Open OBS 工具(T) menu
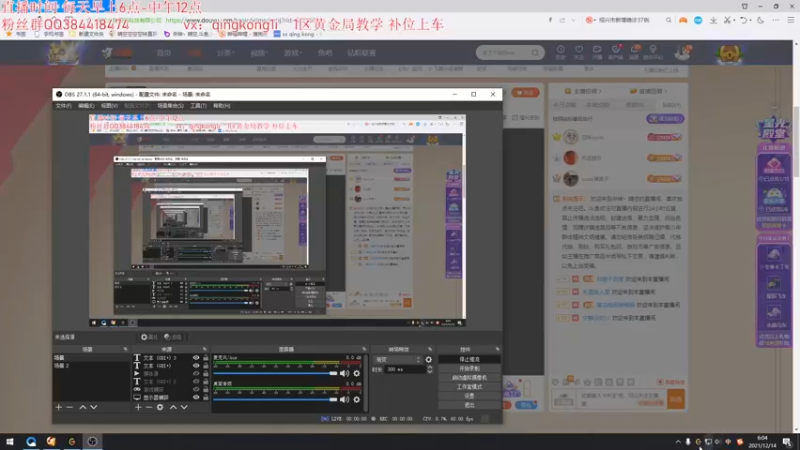The image size is (800, 450). (x=198, y=106)
